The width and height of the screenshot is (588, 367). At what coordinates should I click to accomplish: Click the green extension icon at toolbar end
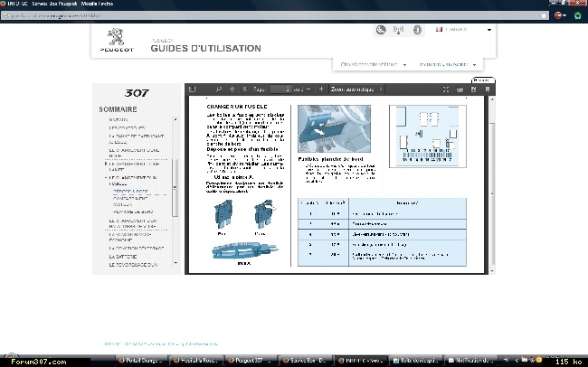pos(578,15)
